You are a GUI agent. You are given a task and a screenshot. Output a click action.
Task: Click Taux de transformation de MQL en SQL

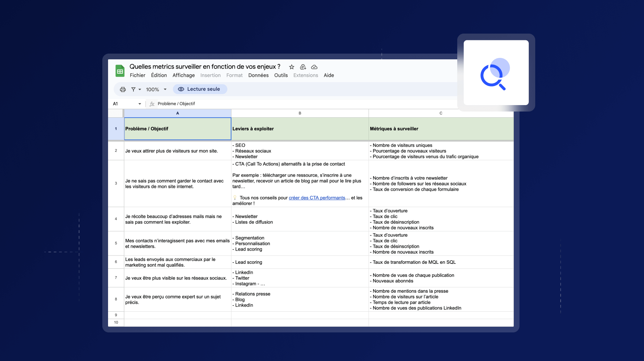441,262
